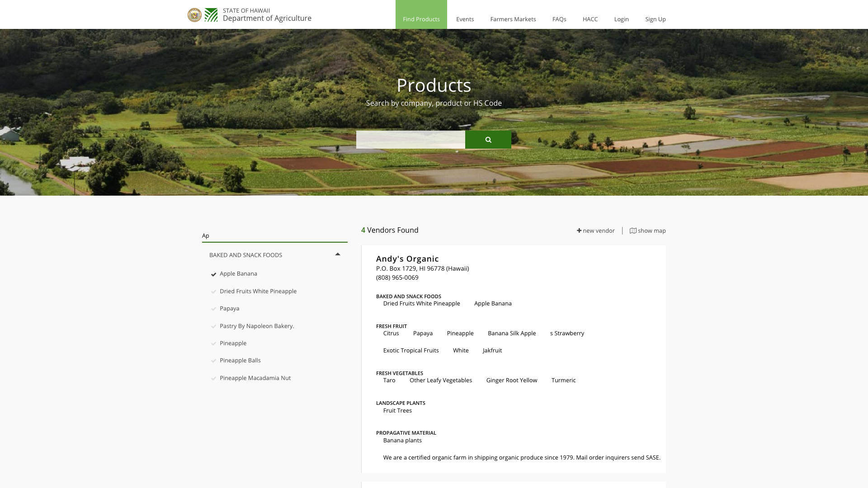Click the map icon beside show map
This screenshot has height=488, width=868.
[x=633, y=230]
